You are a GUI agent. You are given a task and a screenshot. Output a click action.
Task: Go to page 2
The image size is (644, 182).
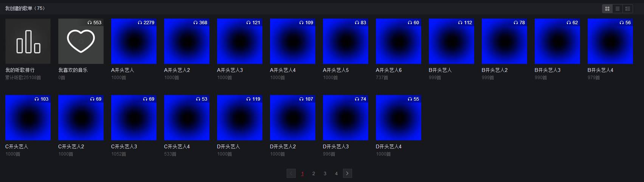coord(313,174)
